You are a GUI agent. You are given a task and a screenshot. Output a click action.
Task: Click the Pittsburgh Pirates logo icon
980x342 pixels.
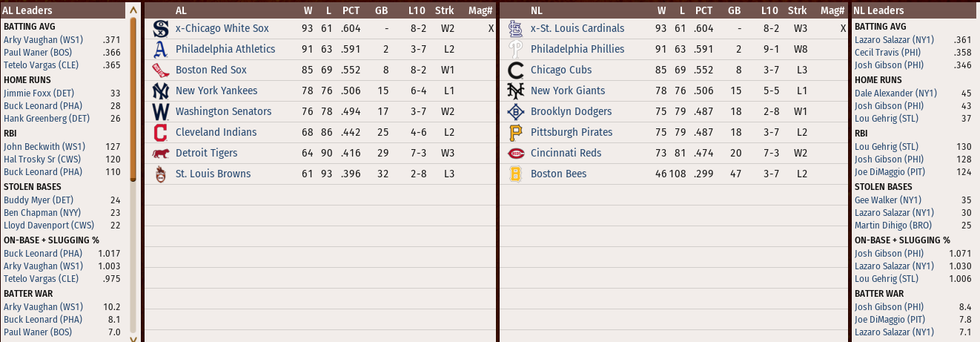[516, 133]
